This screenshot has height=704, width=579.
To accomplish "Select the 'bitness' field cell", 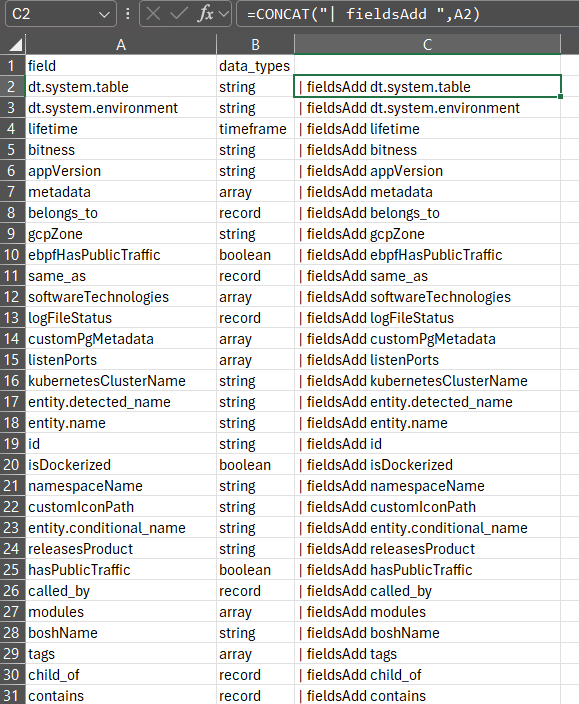I will [x=121, y=150].
